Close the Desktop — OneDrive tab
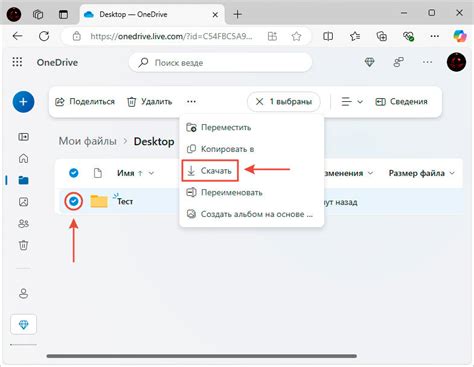The height and width of the screenshot is (367, 474). 215,15
